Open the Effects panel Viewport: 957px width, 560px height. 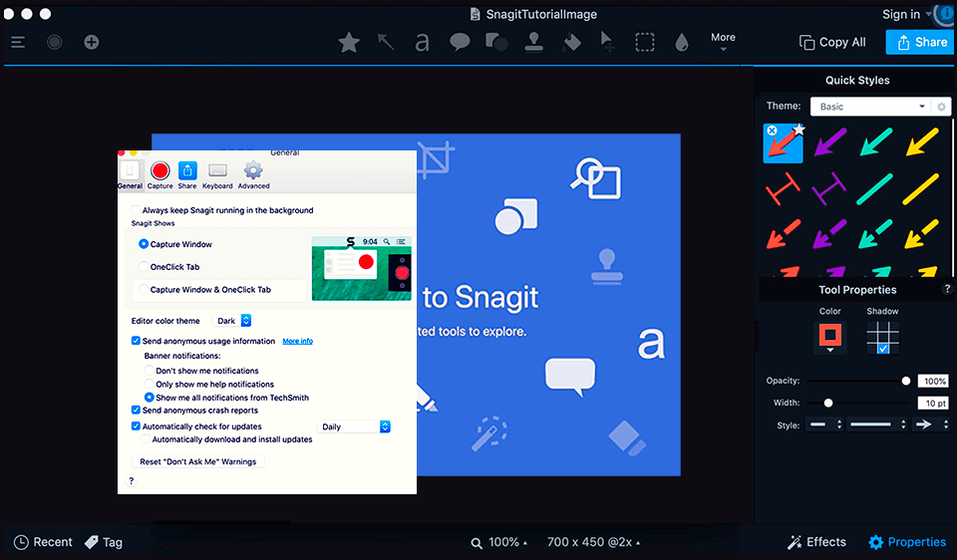[x=816, y=542]
